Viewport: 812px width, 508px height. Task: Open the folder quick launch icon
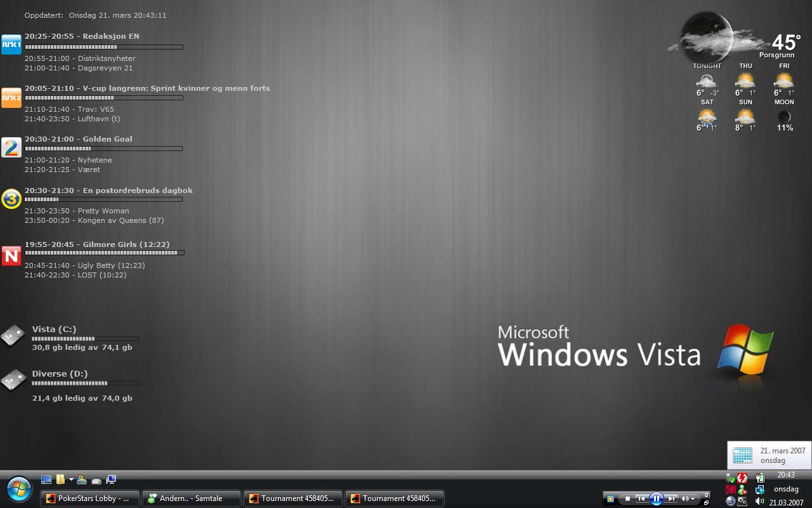click(x=60, y=479)
